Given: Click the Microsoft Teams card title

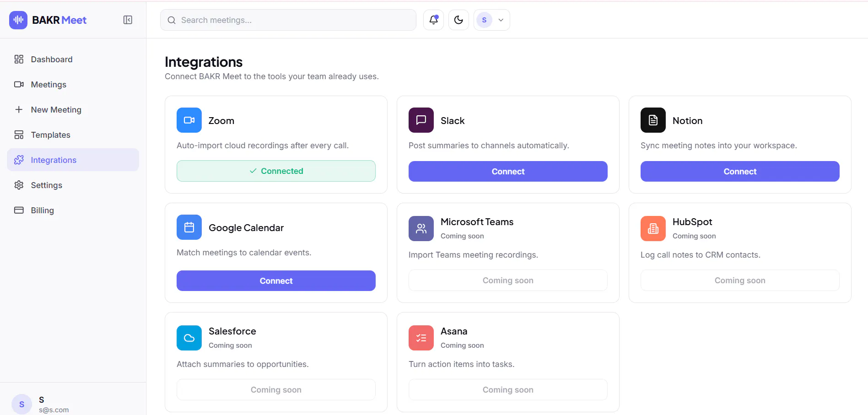Looking at the screenshot, I should tap(477, 221).
